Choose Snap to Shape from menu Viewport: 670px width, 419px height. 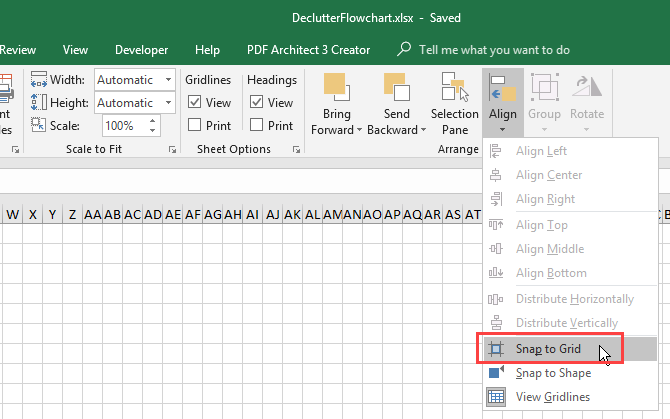(552, 373)
